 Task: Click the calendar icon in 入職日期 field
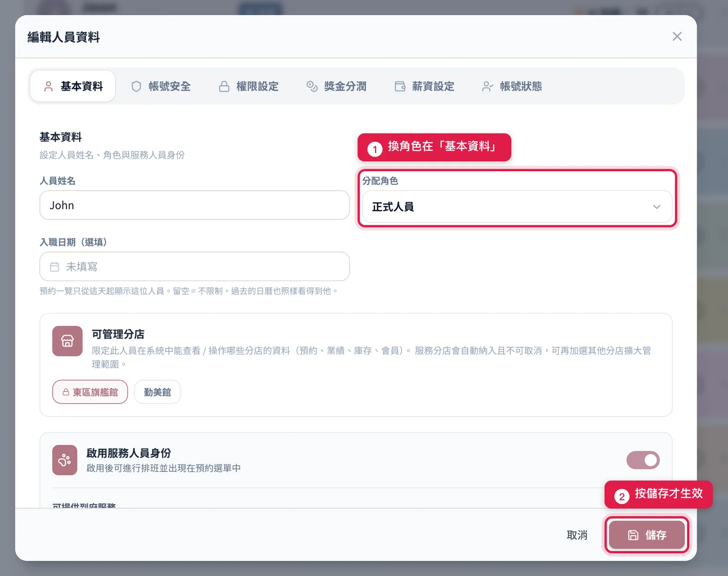tap(55, 267)
